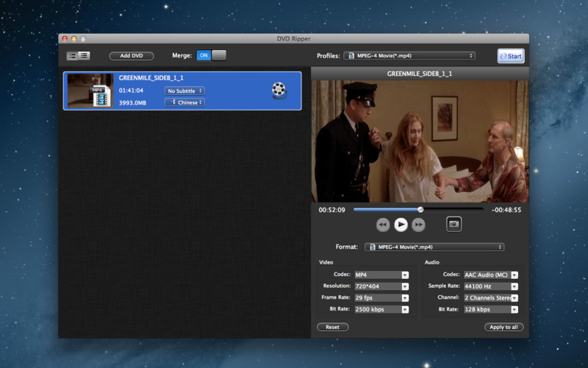Image resolution: width=588 pixels, height=368 pixels.
Task: Click the GREENMILE_SIDEB_1_1 preview panel header
Action: click(x=420, y=74)
